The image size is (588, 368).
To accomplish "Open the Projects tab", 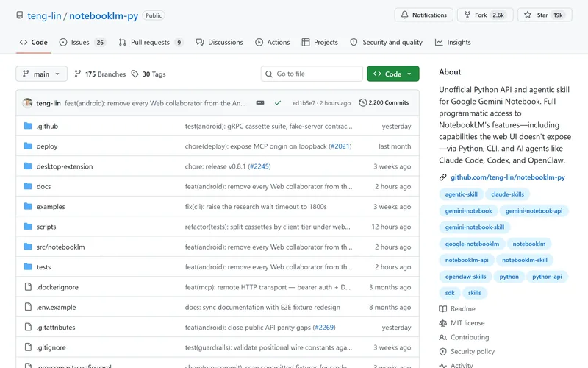I will (x=320, y=43).
